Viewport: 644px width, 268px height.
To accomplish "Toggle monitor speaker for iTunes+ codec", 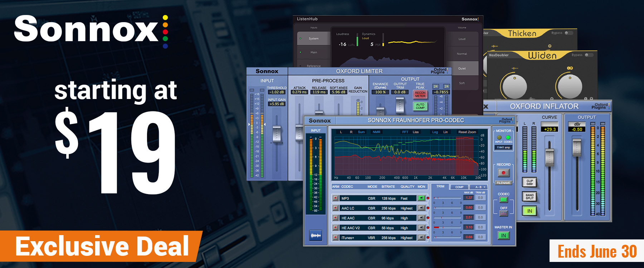I will click(x=421, y=237).
